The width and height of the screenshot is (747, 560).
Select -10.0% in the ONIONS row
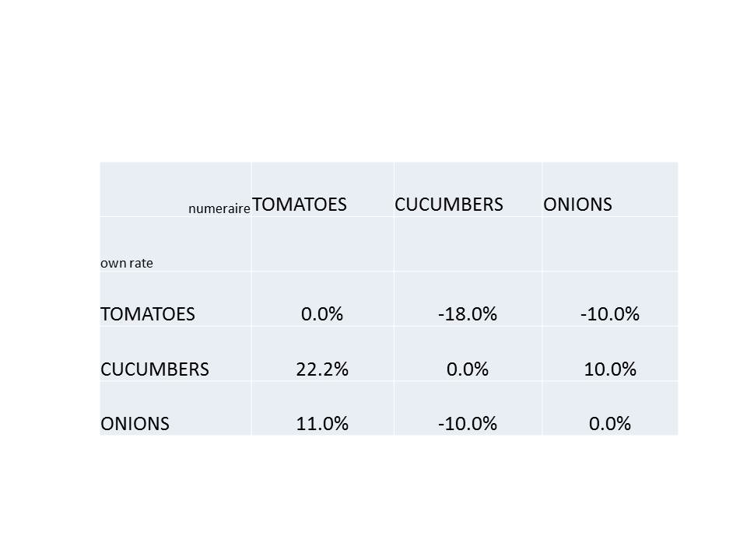(468, 423)
